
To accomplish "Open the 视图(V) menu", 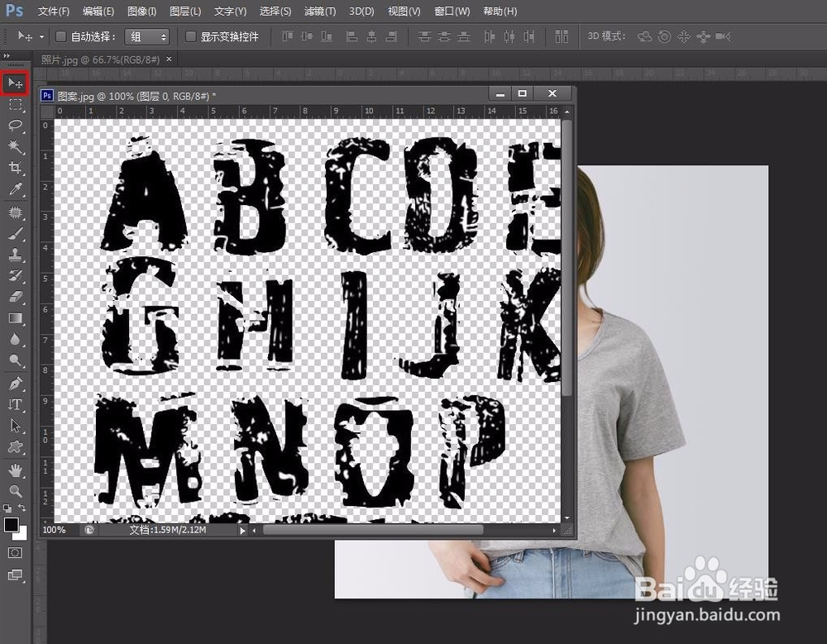I will 404,11.
